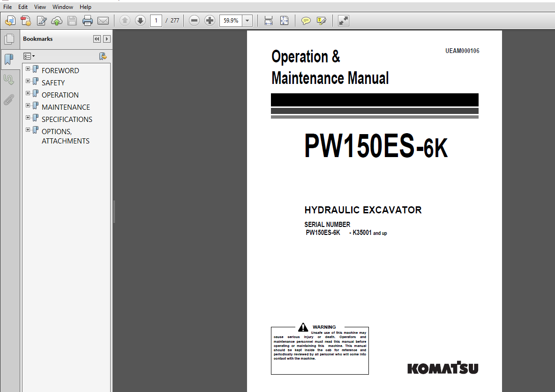This screenshot has height=392, width=555.
Task: Open the Help menu
Action: (x=85, y=7)
